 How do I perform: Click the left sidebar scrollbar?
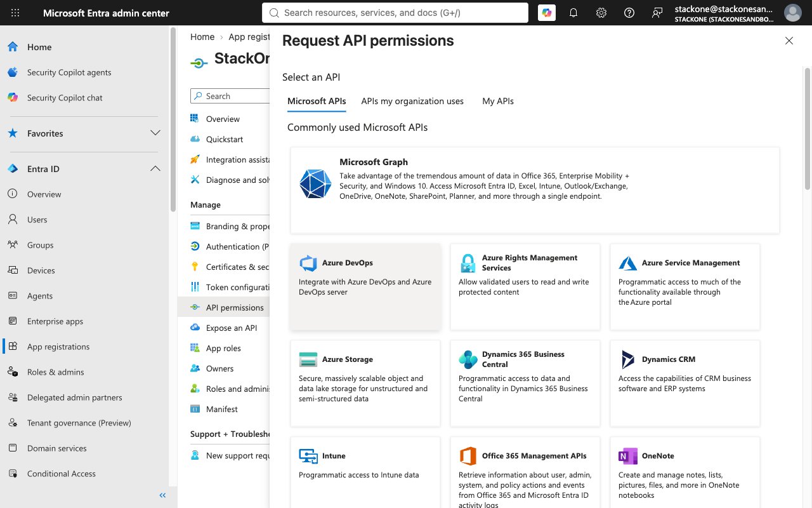pos(173,121)
